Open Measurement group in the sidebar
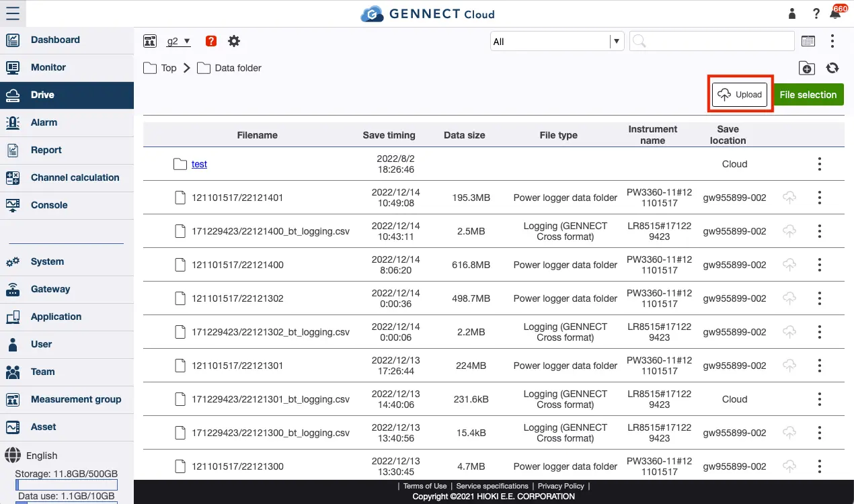Screen dimensions: 854x504 point(67,399)
